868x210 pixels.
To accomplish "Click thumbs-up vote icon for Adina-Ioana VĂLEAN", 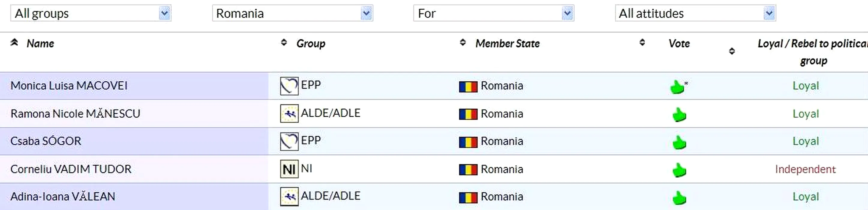I will [x=679, y=197].
